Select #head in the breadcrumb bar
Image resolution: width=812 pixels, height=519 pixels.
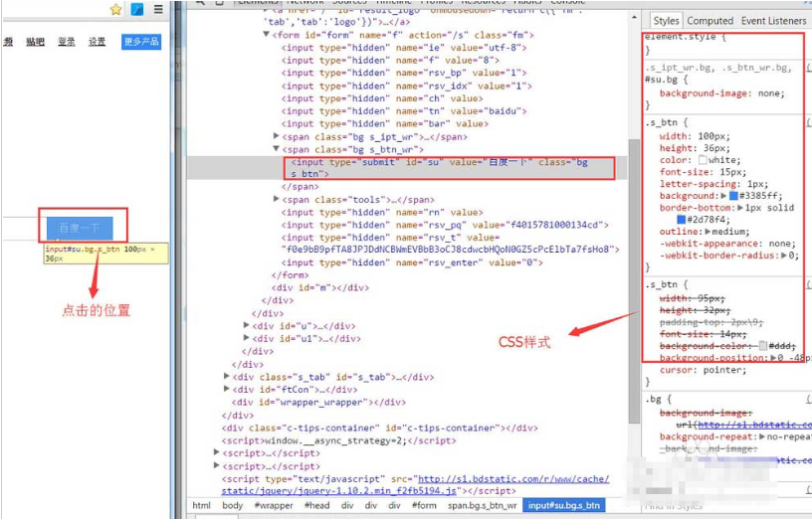316,505
